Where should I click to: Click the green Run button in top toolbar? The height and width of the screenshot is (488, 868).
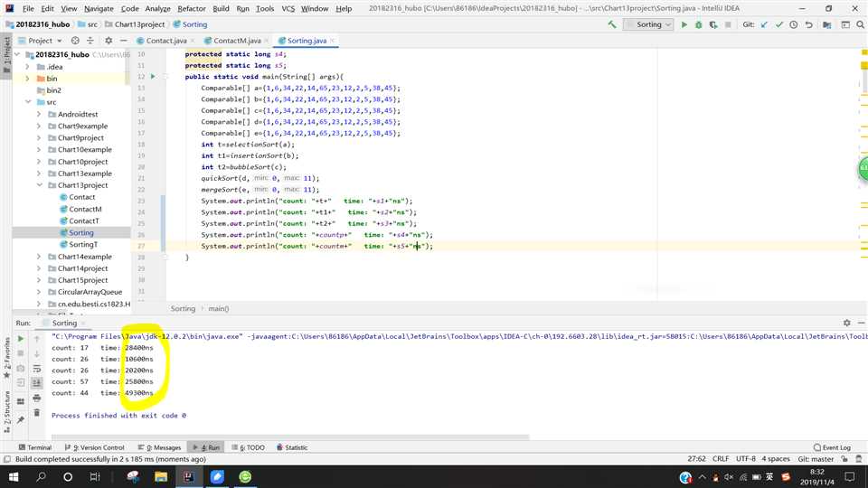click(x=684, y=24)
